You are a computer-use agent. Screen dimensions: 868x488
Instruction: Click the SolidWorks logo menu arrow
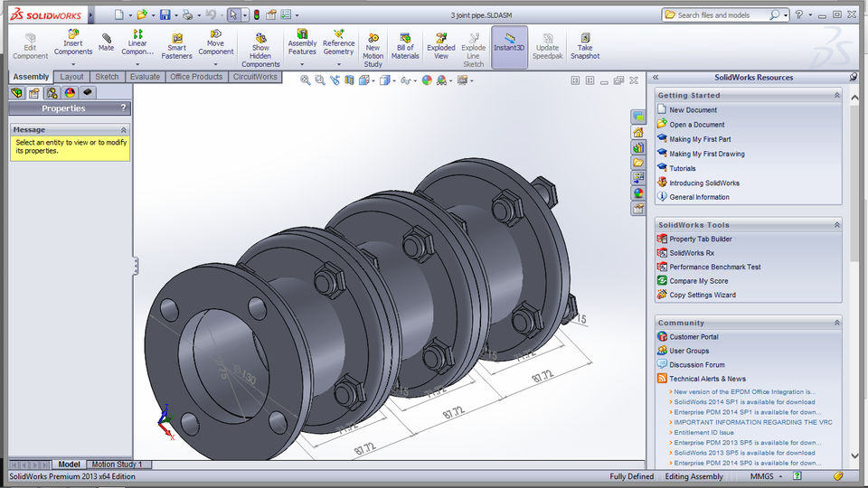(x=90, y=15)
